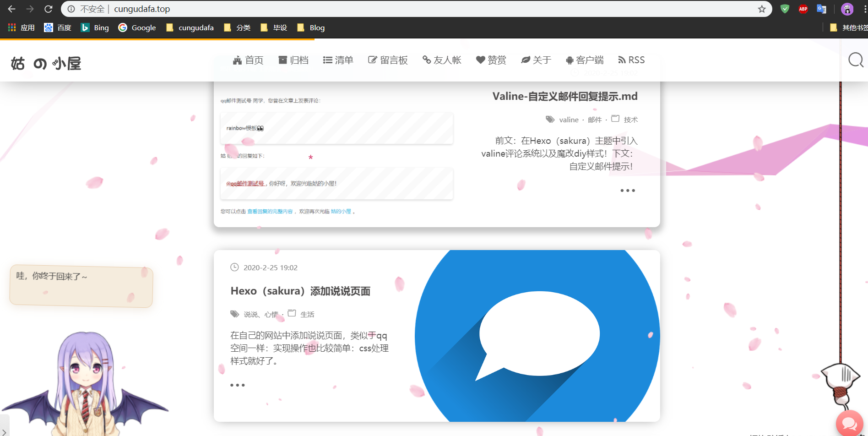The width and height of the screenshot is (868, 436).
Task: Open the 客户端 client menu item
Action: pyautogui.click(x=585, y=60)
